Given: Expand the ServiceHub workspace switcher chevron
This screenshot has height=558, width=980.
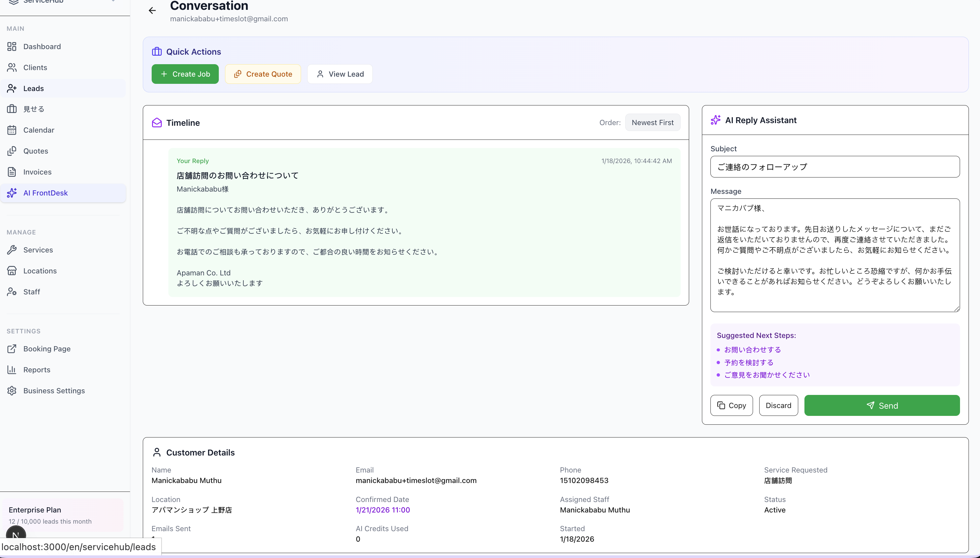Looking at the screenshot, I should tap(113, 1).
